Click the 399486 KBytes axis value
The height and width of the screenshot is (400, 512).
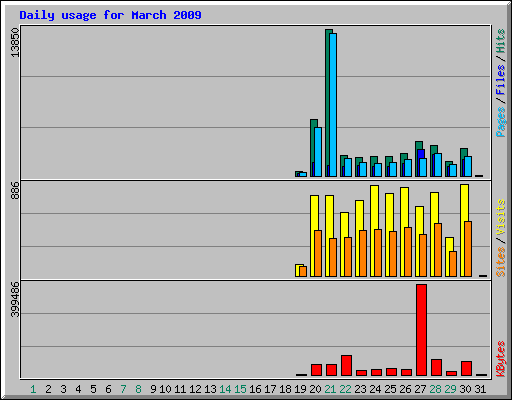[15, 299]
